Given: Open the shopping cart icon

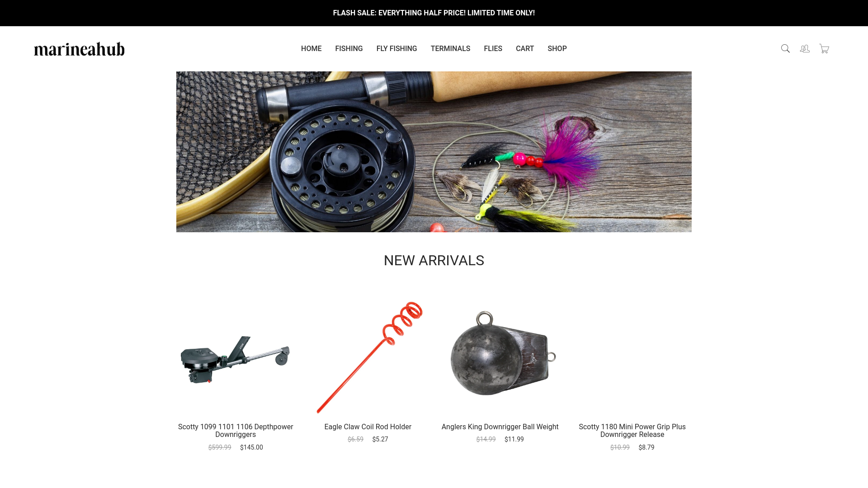Looking at the screenshot, I should [824, 49].
